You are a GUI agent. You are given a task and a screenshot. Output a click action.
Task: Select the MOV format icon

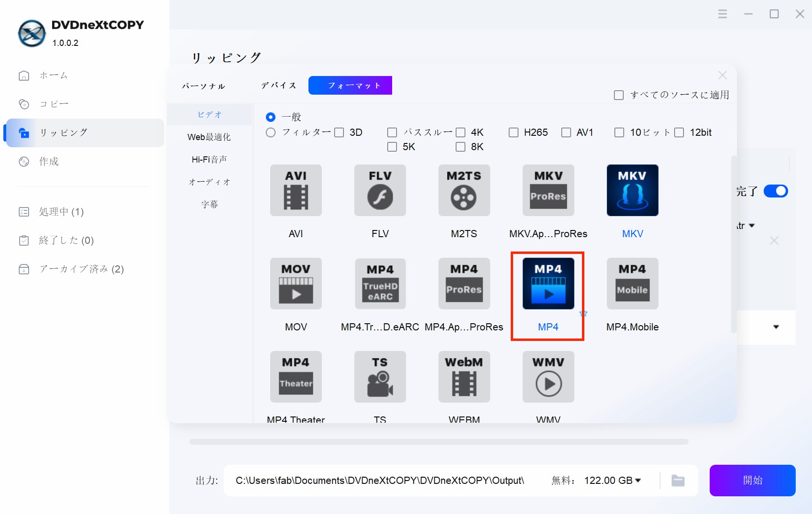pyautogui.click(x=296, y=284)
